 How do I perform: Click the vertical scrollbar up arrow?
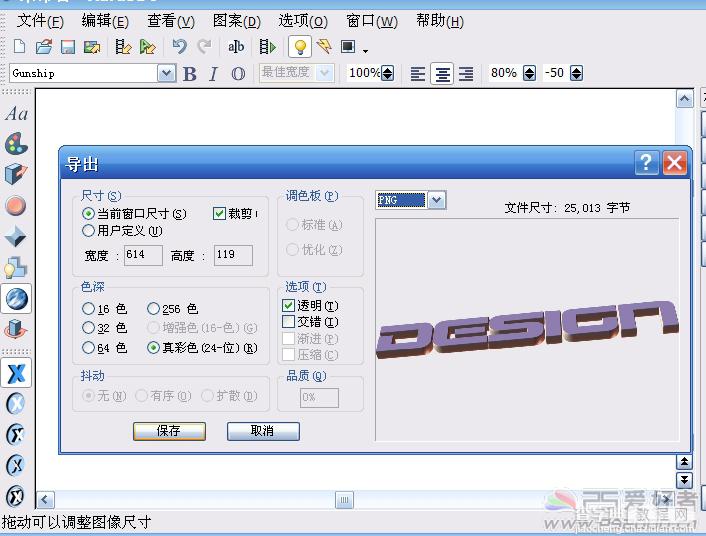[x=684, y=99]
